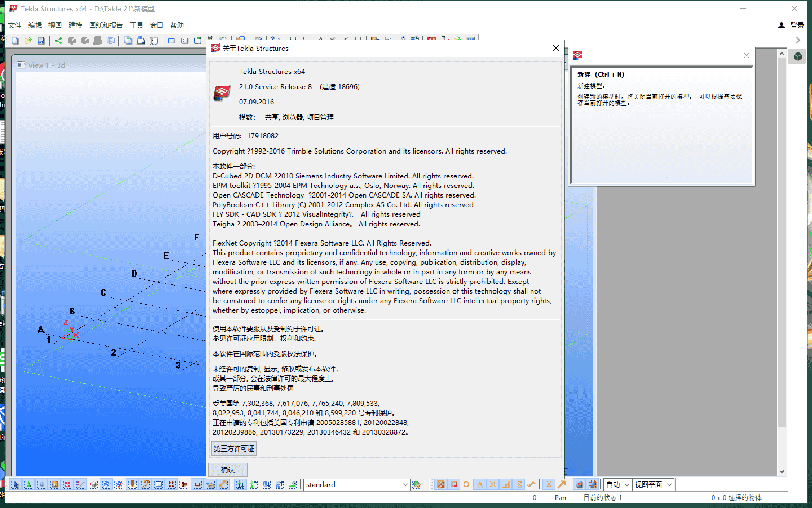Open the 图纸和报告 menu
812x508 pixels.
pos(107,25)
